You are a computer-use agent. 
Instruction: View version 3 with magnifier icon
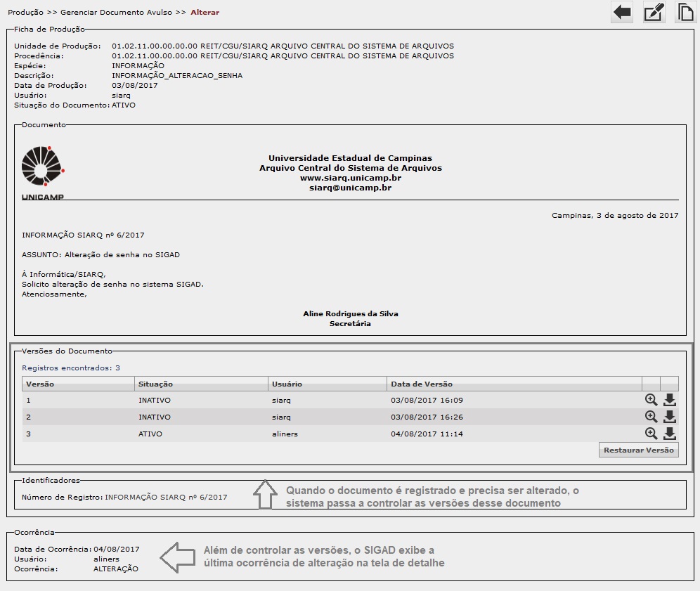click(651, 434)
